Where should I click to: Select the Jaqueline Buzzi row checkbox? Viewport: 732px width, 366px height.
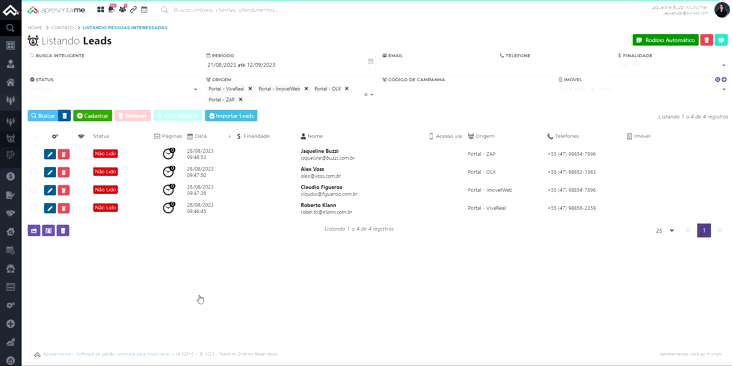[x=33, y=154]
